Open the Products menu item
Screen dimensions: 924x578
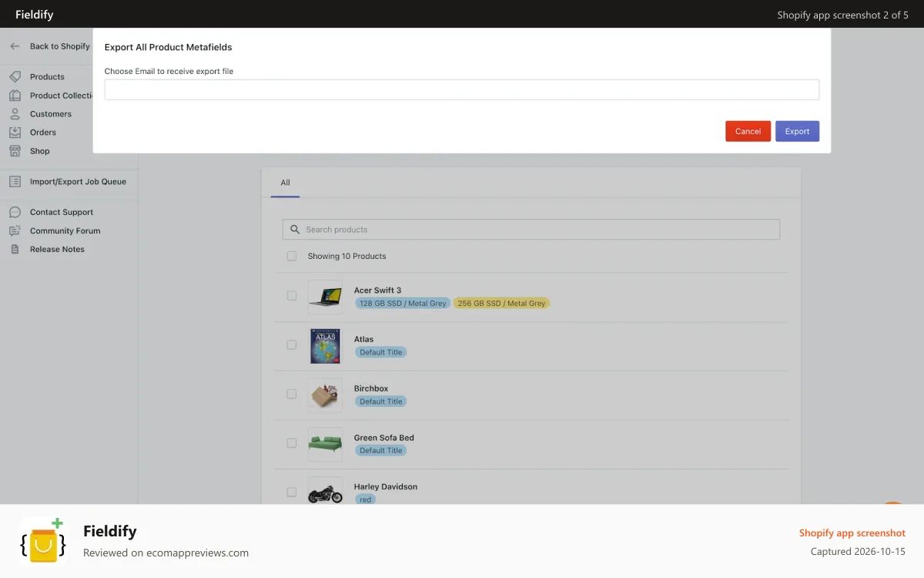pos(47,77)
